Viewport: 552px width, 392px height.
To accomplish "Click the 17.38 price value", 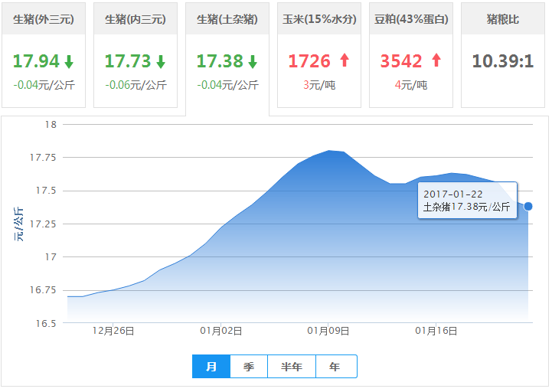I will [220, 61].
